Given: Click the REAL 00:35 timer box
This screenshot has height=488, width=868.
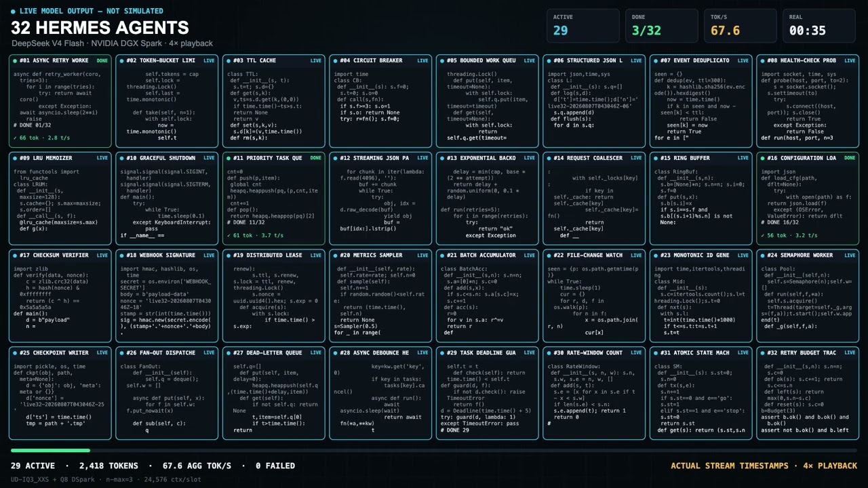Looking at the screenshot, I should (818, 26).
